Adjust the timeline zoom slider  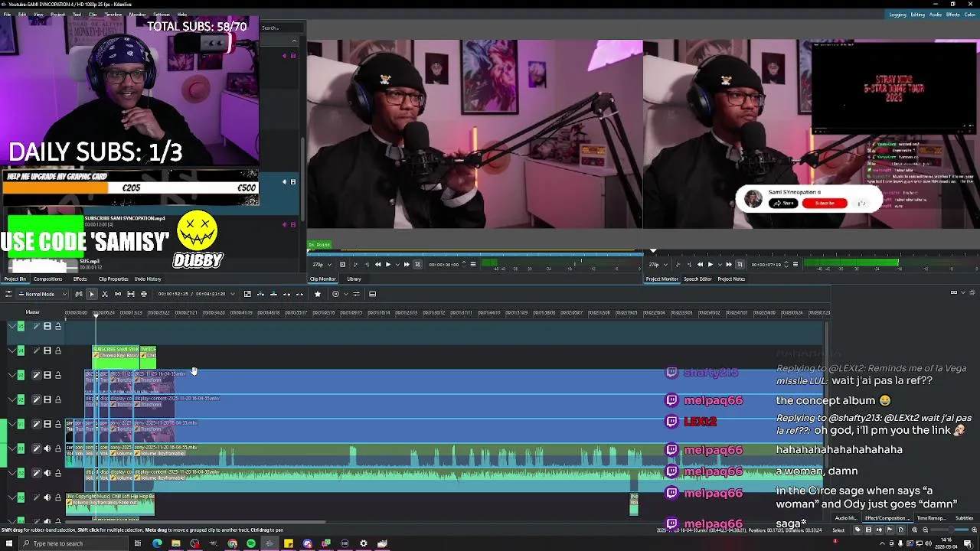pos(950,530)
